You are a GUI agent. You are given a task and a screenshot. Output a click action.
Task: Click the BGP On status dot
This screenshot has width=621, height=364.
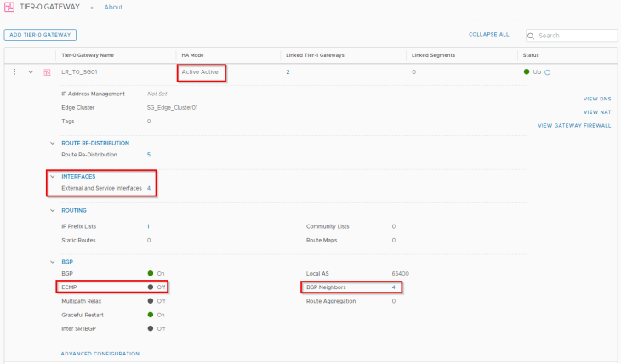[151, 273]
